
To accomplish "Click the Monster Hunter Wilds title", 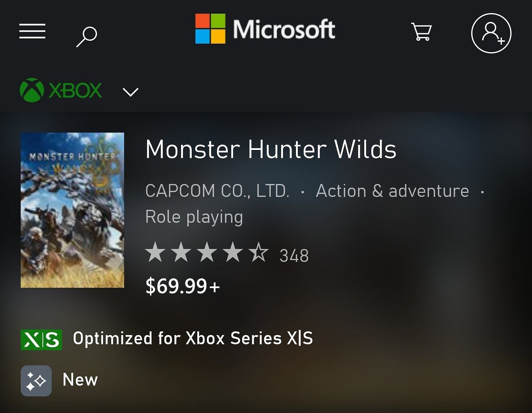I will click(271, 150).
